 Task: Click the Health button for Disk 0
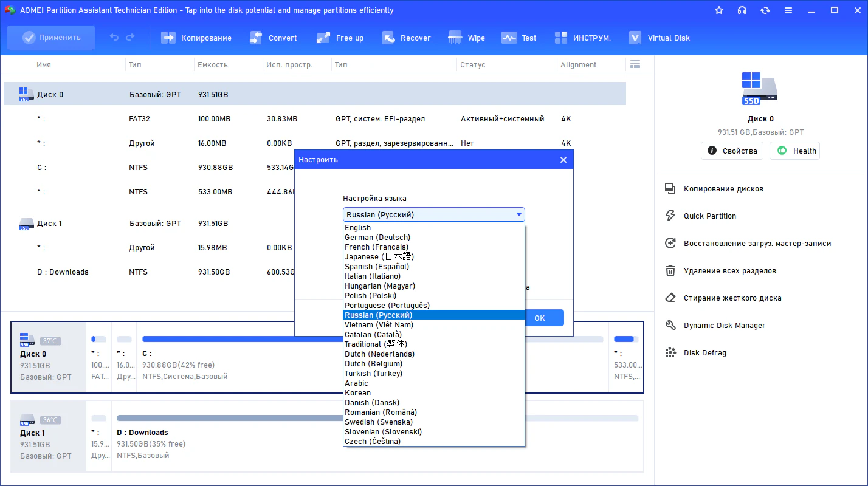pos(794,151)
